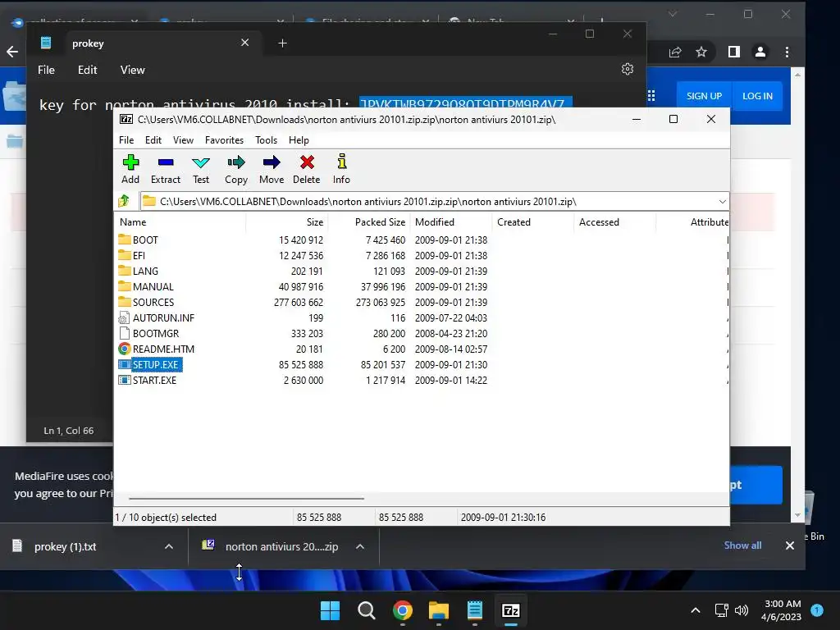Image resolution: width=840 pixels, height=630 pixels.
Task: Open taskbar Search
Action: tap(367, 610)
